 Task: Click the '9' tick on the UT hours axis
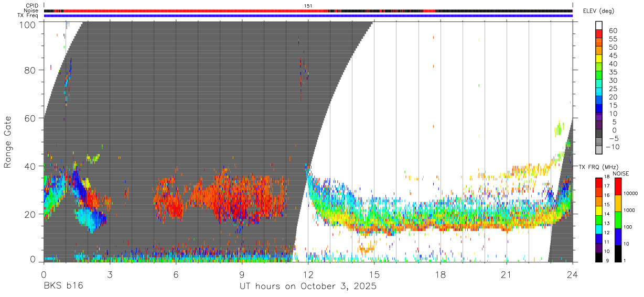(242, 274)
